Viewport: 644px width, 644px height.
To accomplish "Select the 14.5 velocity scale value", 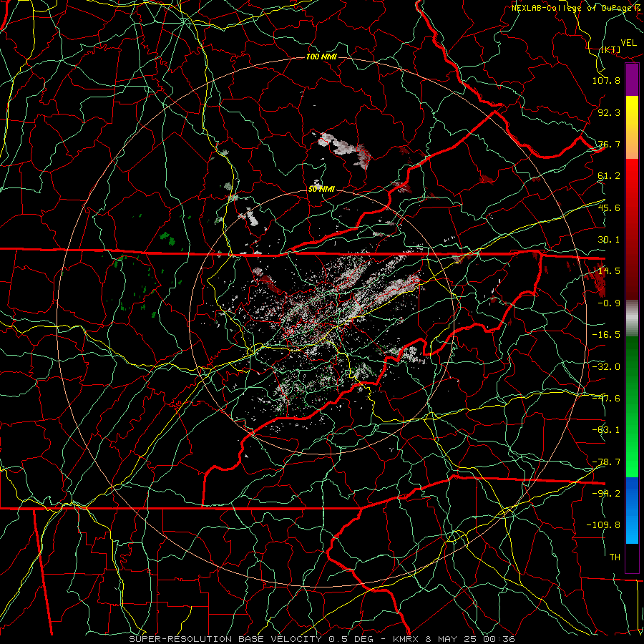I will [x=609, y=271].
